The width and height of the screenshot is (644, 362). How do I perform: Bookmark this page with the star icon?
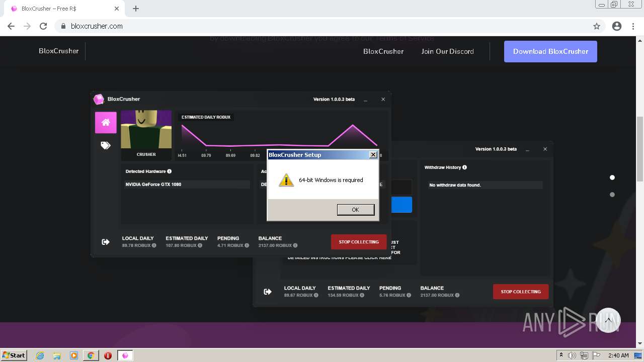click(x=597, y=26)
